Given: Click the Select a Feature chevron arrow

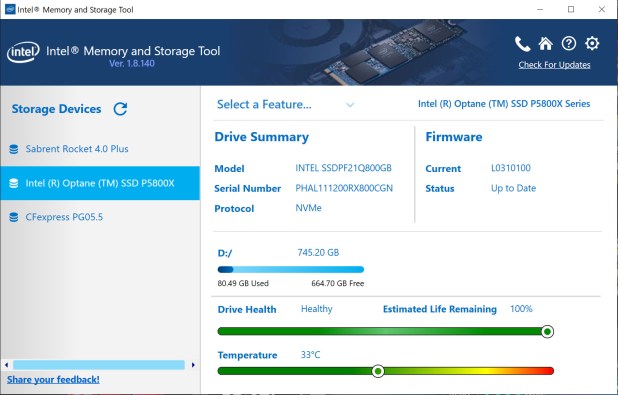Looking at the screenshot, I should [350, 105].
